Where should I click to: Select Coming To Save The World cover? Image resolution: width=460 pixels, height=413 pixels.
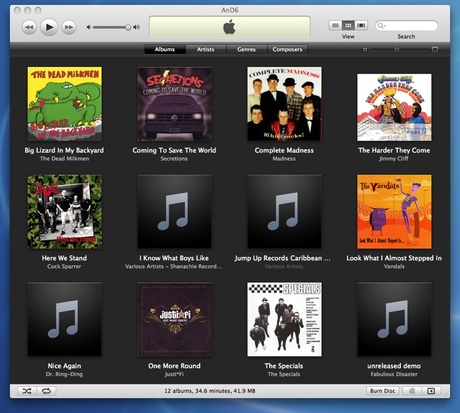pos(174,104)
